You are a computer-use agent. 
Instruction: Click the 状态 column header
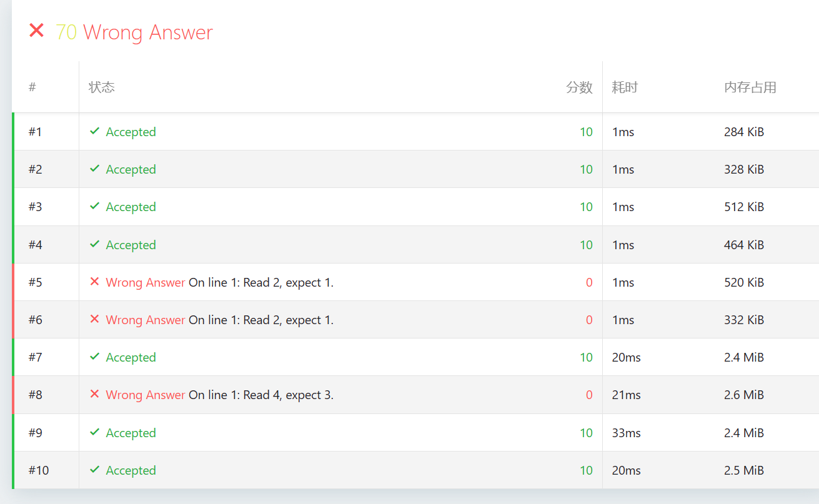click(102, 87)
